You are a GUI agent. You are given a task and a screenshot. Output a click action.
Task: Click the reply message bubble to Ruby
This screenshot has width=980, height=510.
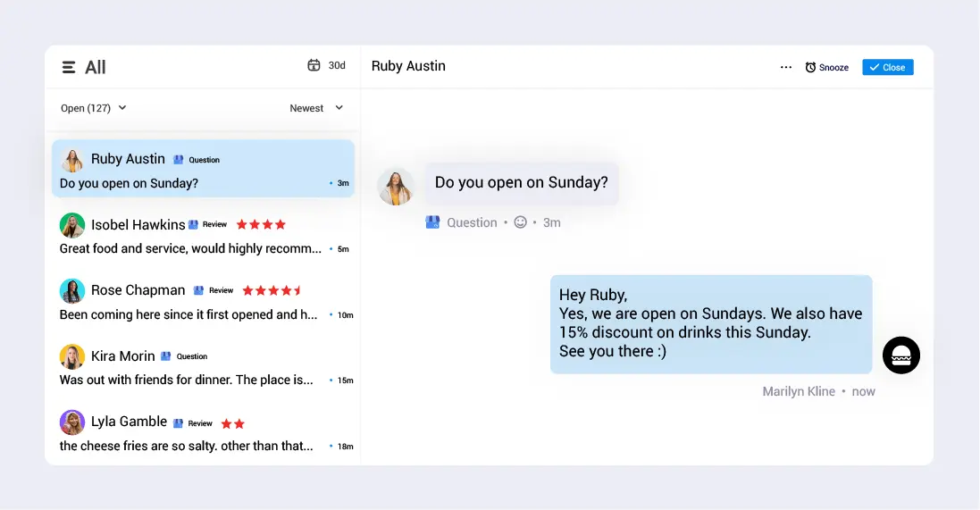[x=710, y=324]
